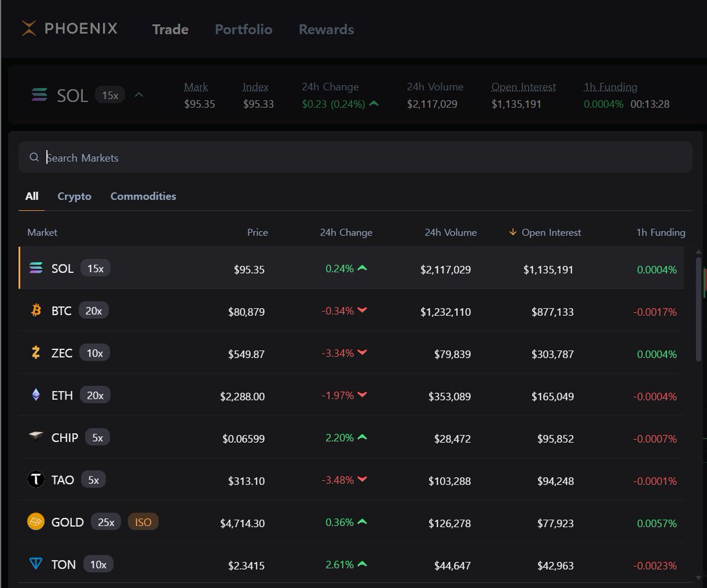This screenshot has width=707, height=588.
Task: Select the Crypto markets filter
Action: [74, 196]
